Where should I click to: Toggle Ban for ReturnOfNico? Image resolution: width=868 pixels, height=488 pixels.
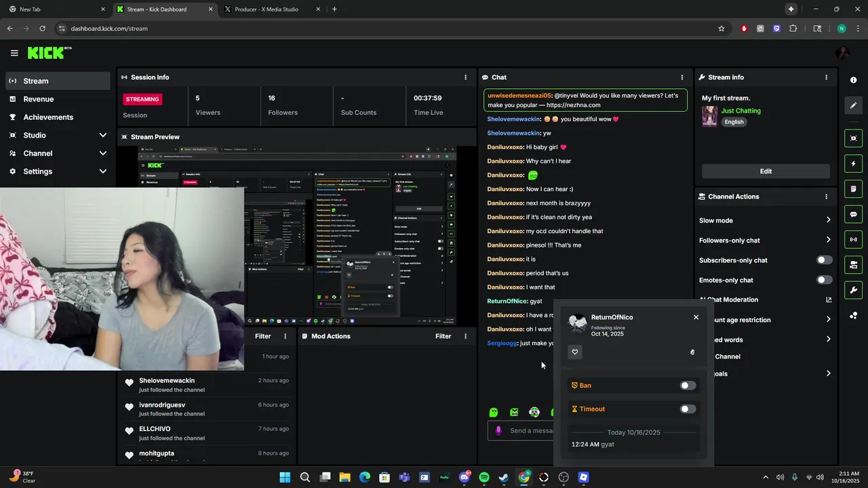(x=688, y=386)
